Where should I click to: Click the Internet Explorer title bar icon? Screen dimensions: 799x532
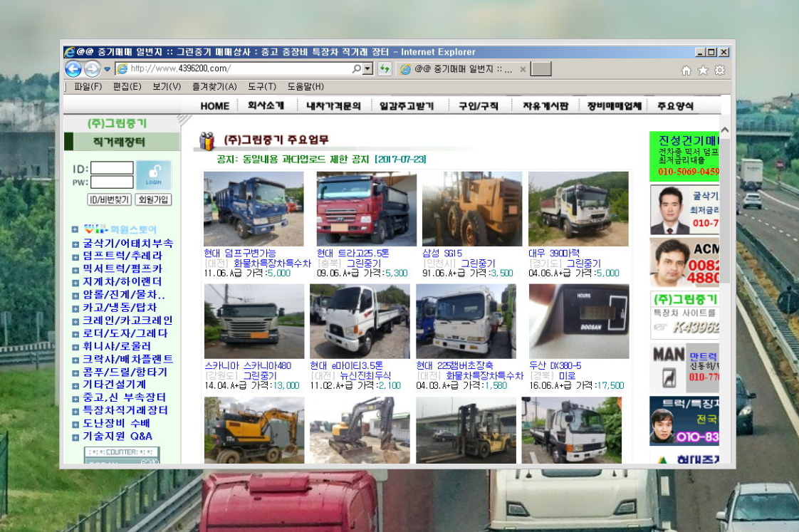coord(69,52)
